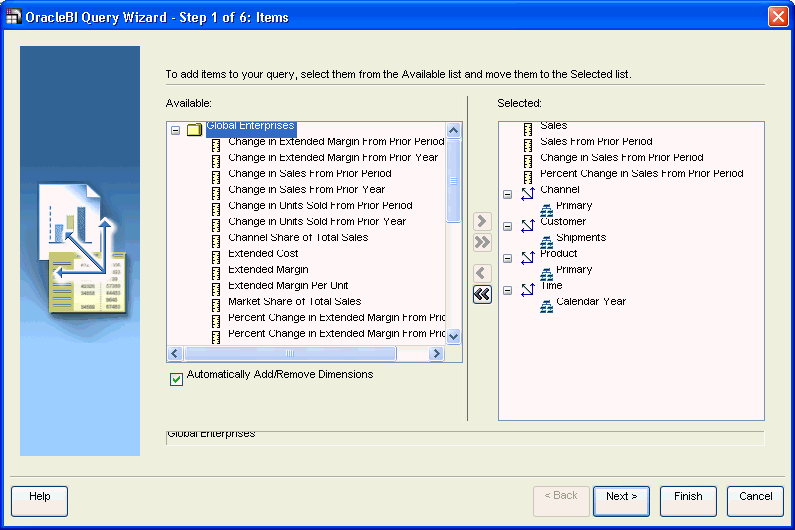Click measure icon beside Sales in Selected list
This screenshot has height=530, width=795.
click(528, 130)
